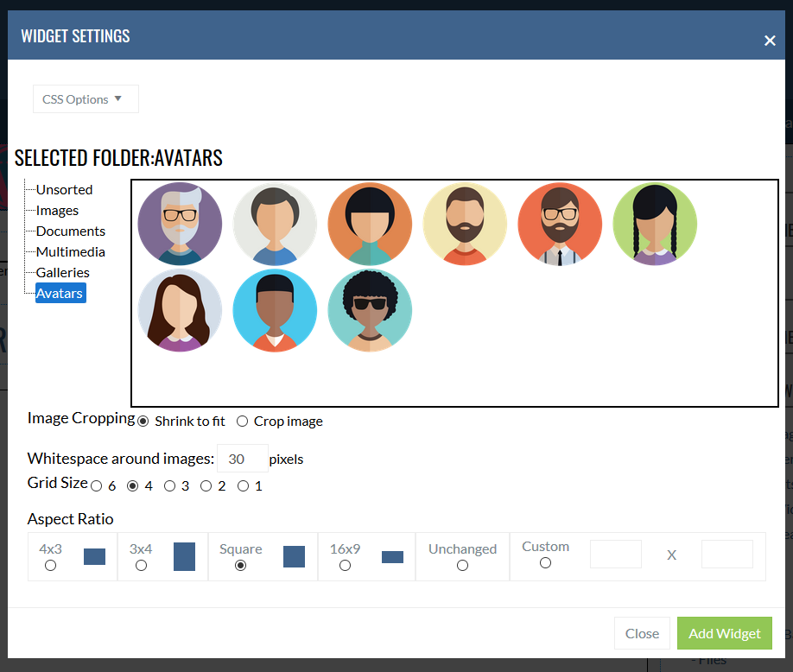793x672 pixels.
Task: Click the Grid Size label
Action: [58, 482]
